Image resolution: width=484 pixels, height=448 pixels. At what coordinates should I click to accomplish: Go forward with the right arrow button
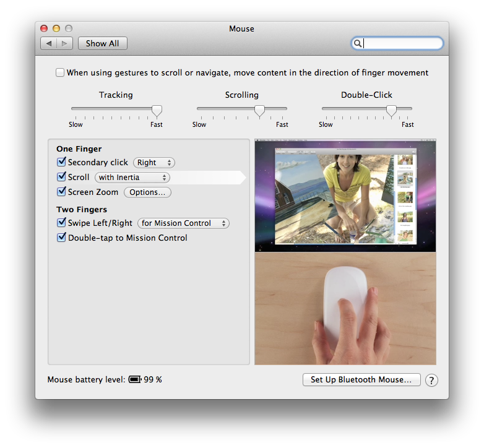click(x=64, y=43)
